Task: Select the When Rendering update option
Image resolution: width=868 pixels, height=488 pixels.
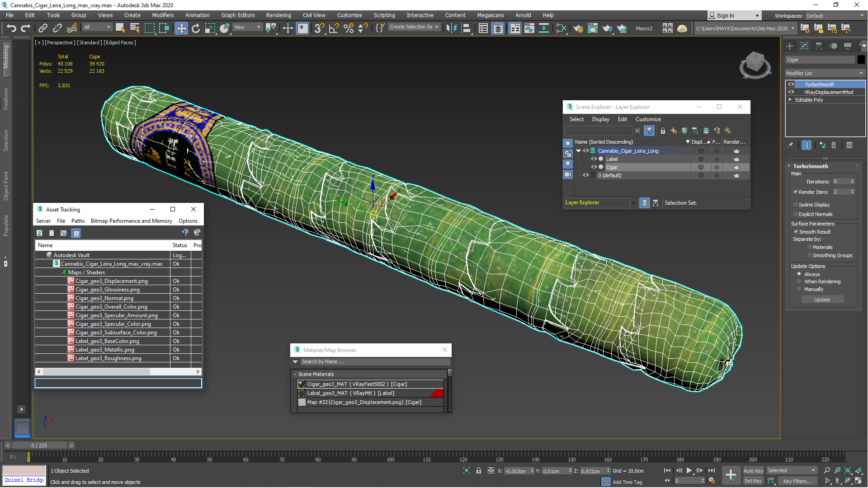Action: [x=799, y=282]
